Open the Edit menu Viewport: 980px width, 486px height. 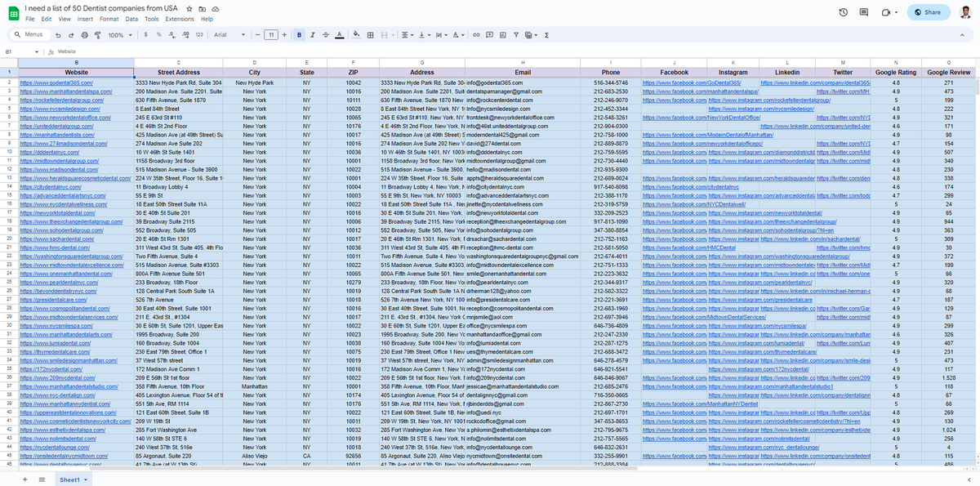(x=47, y=19)
